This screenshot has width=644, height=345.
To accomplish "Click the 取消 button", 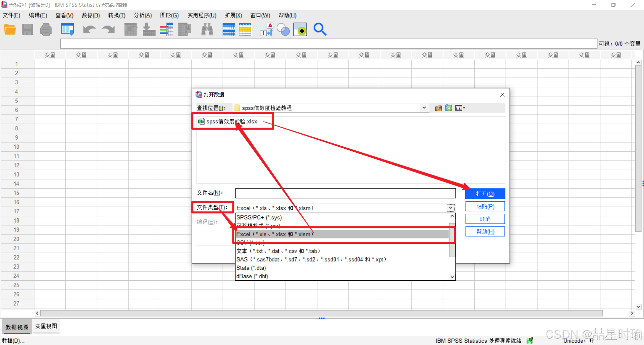I will [485, 219].
